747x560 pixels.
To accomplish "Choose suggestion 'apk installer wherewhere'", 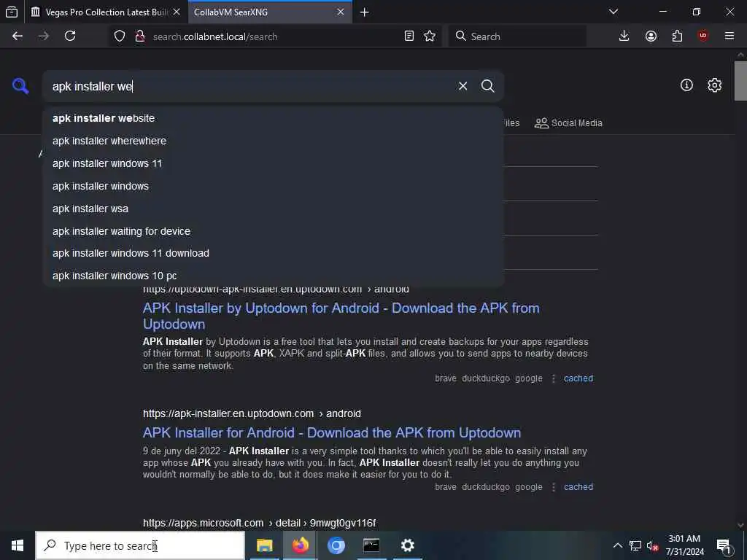I will pyautogui.click(x=273, y=141).
